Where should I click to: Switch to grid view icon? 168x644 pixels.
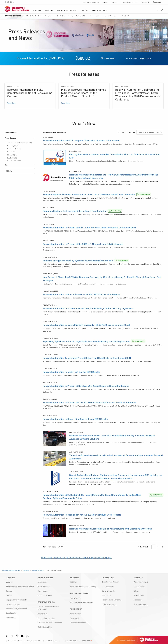tap(123, 133)
